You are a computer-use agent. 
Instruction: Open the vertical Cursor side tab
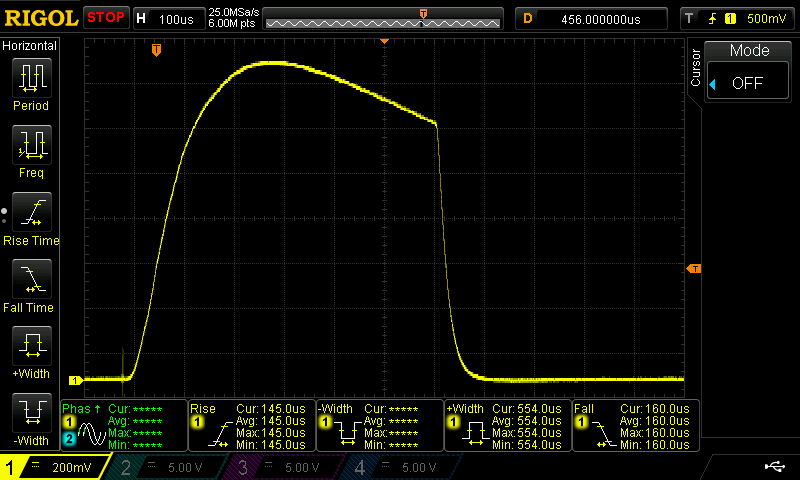point(695,67)
